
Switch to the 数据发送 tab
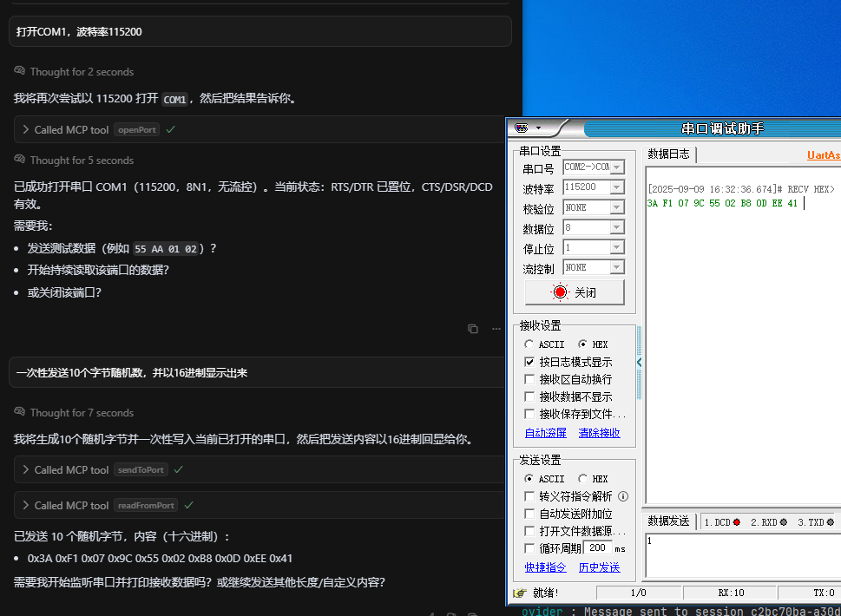pyautogui.click(x=668, y=521)
